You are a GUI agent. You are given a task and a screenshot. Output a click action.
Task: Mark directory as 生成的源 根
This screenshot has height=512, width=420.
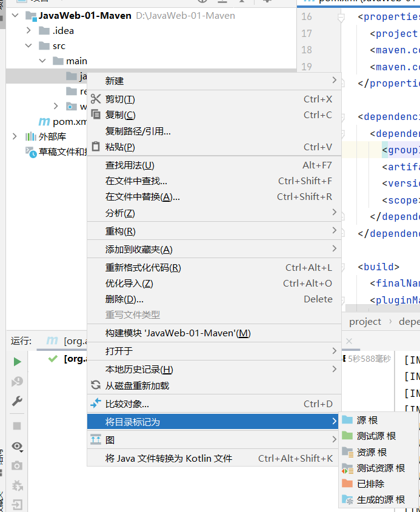379,500
